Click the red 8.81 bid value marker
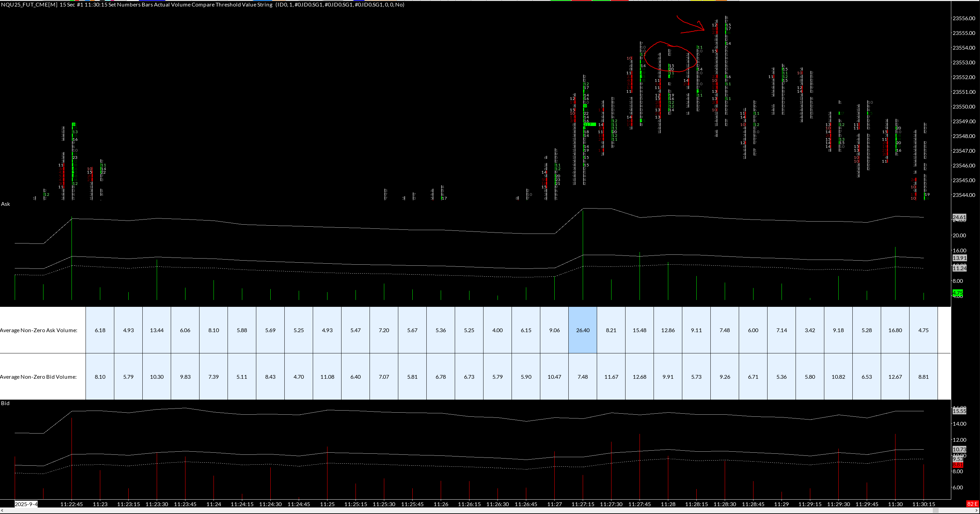 tap(957, 465)
